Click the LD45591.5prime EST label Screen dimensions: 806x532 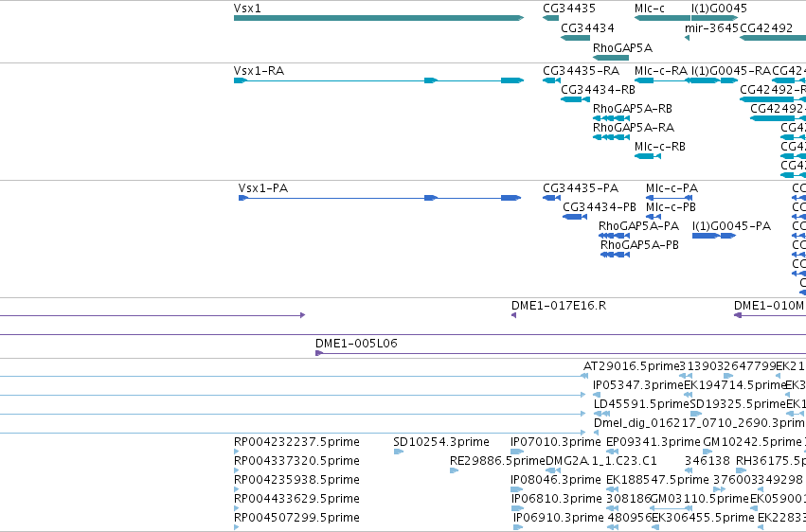pos(641,404)
